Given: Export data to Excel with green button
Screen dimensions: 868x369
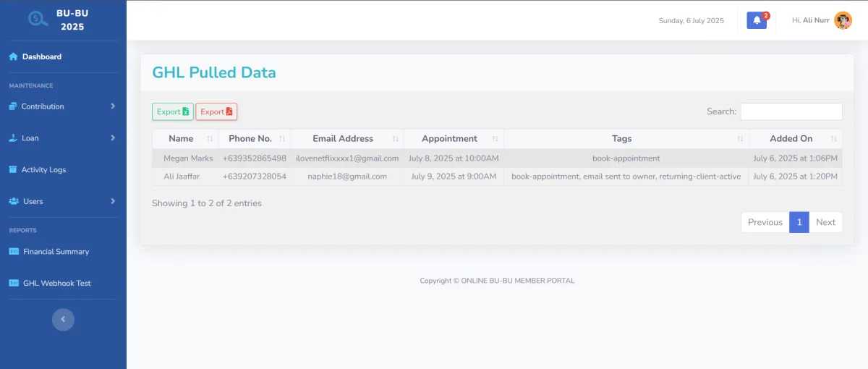Looking at the screenshot, I should (x=173, y=111).
